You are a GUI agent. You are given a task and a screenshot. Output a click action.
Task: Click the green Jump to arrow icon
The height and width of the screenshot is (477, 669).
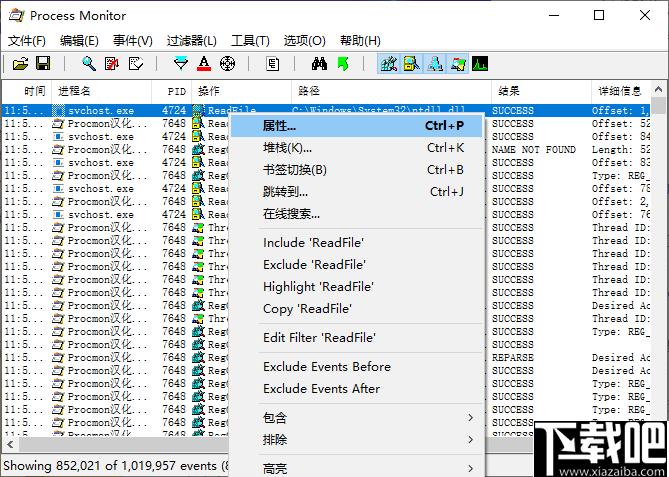tap(343, 64)
